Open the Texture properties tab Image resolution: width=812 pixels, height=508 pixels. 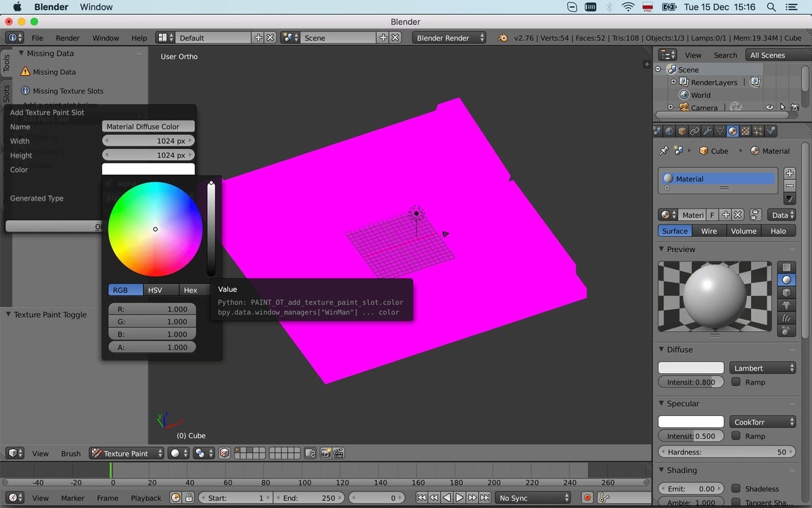744,131
